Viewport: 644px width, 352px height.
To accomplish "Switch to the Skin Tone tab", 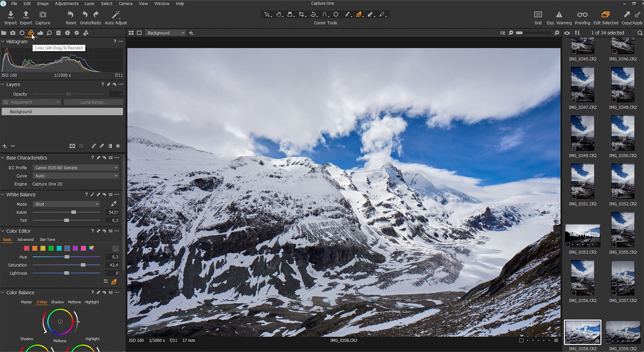I will 47,240.
